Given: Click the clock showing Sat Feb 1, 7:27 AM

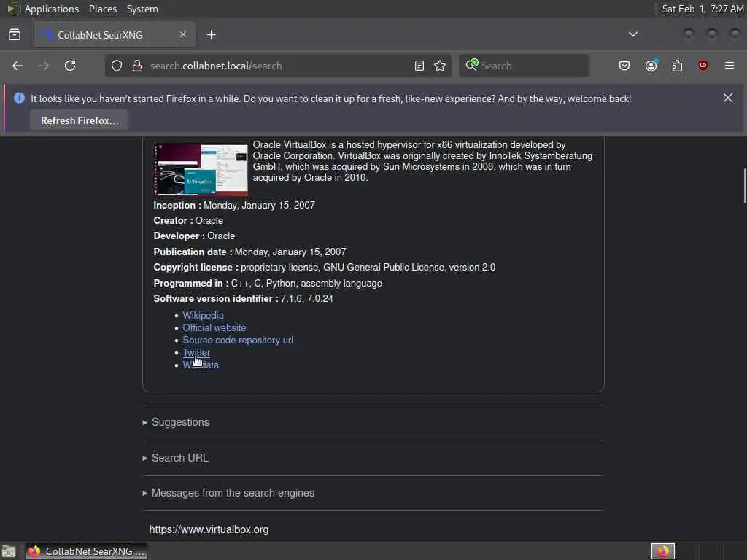Looking at the screenshot, I should (703, 9).
